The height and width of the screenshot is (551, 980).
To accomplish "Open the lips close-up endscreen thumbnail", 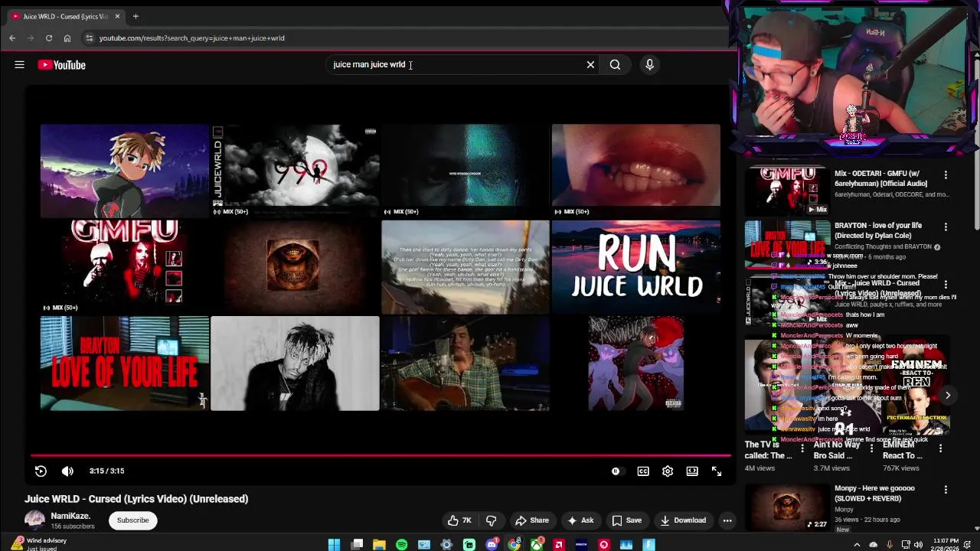I will click(x=635, y=171).
